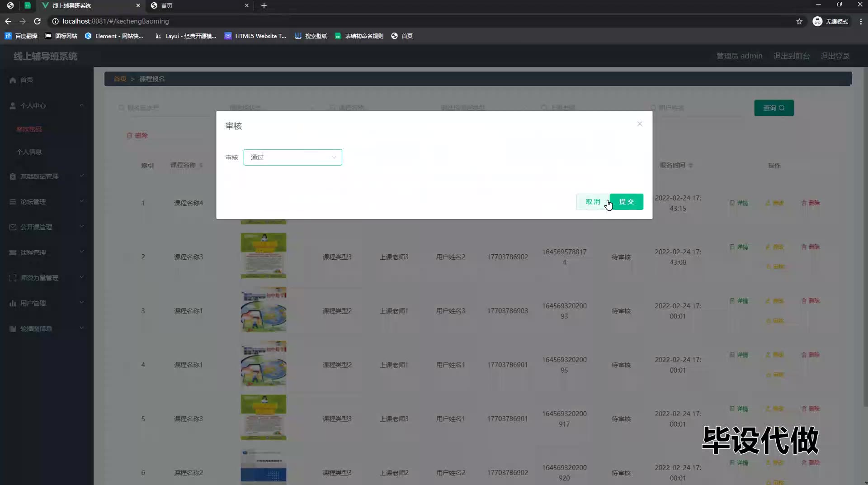Click the 查询 search button
The image size is (868, 485).
coord(774,108)
